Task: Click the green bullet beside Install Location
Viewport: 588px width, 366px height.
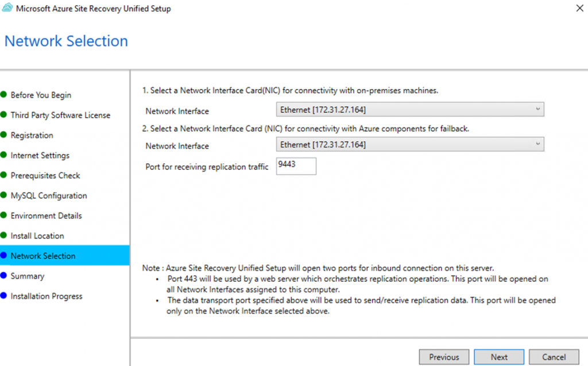Action: tap(4, 236)
